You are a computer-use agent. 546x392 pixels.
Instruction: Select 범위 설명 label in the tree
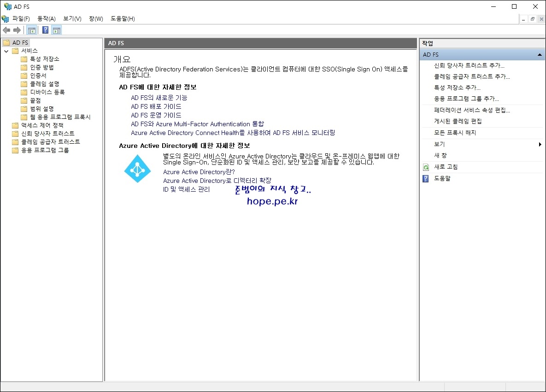(x=42, y=109)
